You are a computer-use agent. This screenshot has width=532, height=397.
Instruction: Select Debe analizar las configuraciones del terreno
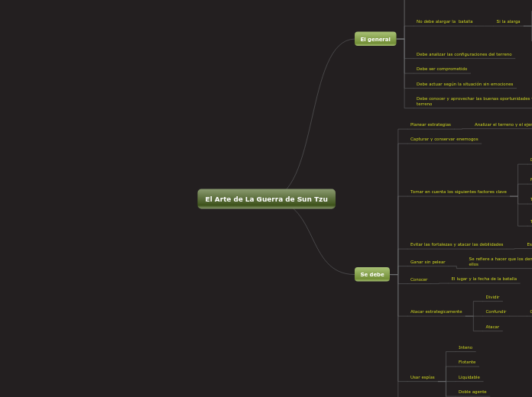[464, 54]
